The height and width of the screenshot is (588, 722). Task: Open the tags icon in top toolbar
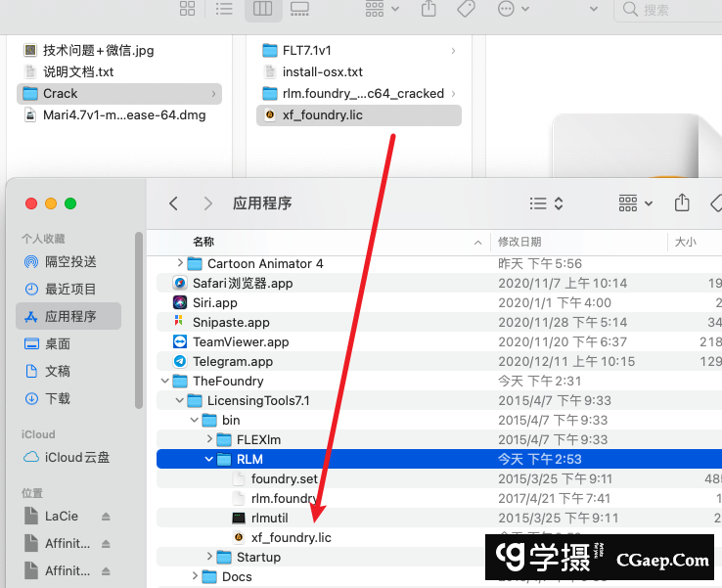click(466, 9)
